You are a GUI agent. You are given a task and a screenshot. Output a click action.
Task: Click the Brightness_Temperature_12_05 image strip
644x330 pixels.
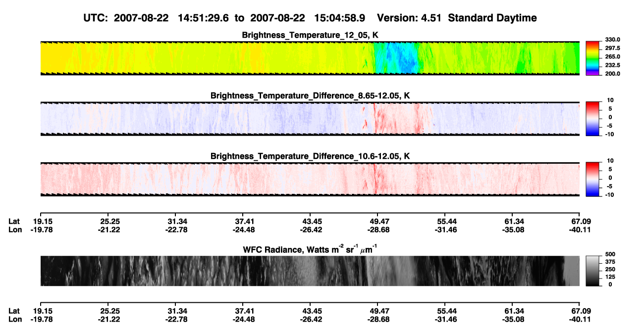[310, 58]
